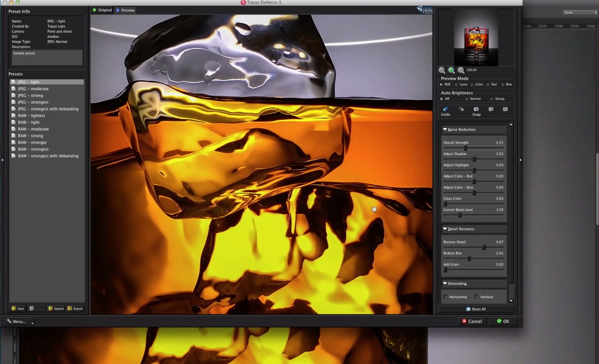Select the JPEG - strong preset
This screenshot has height=364, width=599.
pyautogui.click(x=47, y=95)
